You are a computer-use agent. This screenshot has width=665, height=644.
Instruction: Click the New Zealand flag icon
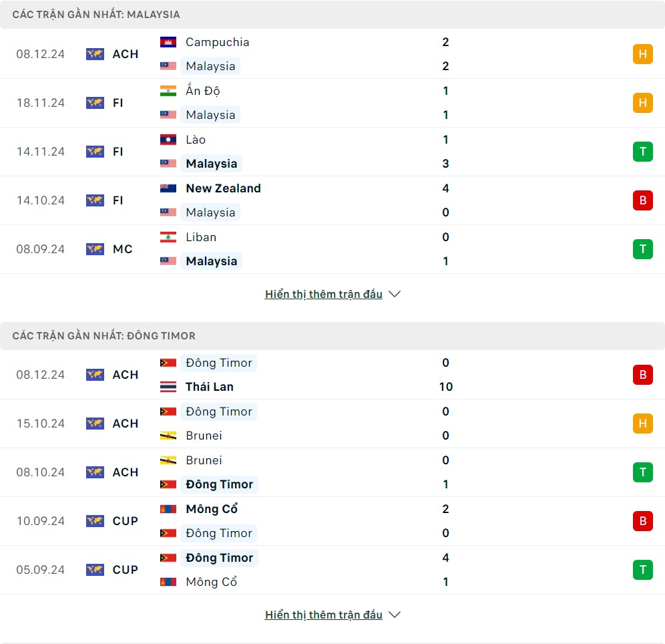tap(168, 188)
